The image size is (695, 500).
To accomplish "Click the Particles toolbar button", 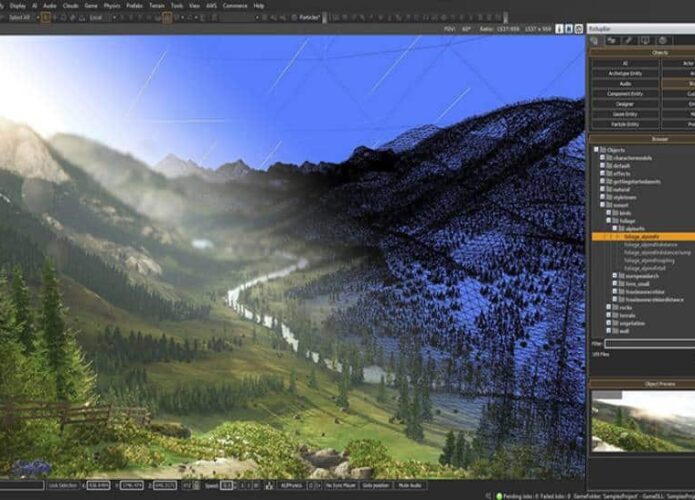I will (x=306, y=18).
